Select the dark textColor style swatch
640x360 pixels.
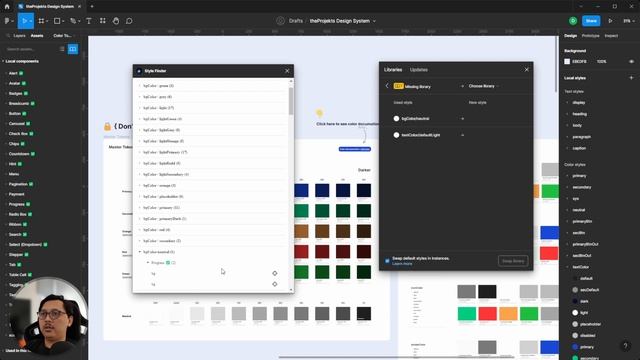coord(575,301)
